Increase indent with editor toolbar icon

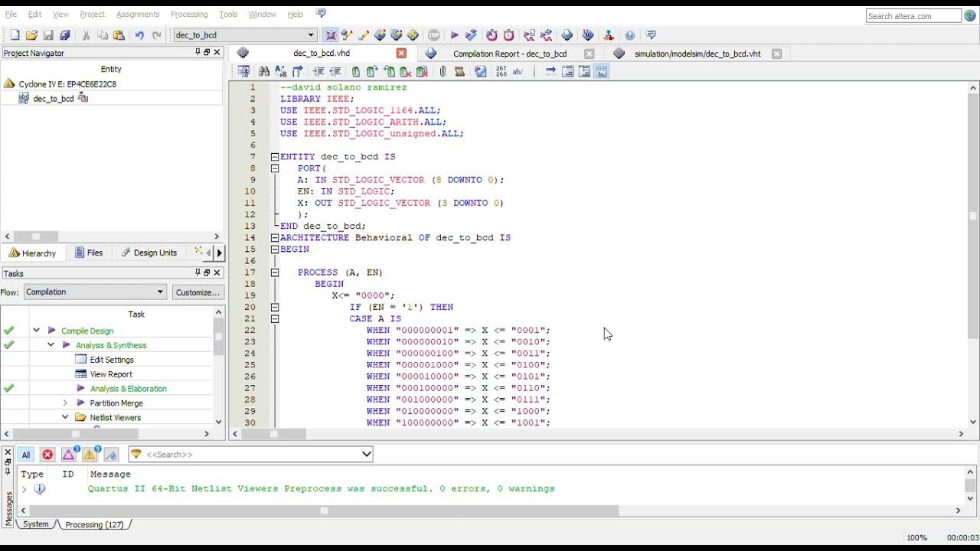pos(318,71)
